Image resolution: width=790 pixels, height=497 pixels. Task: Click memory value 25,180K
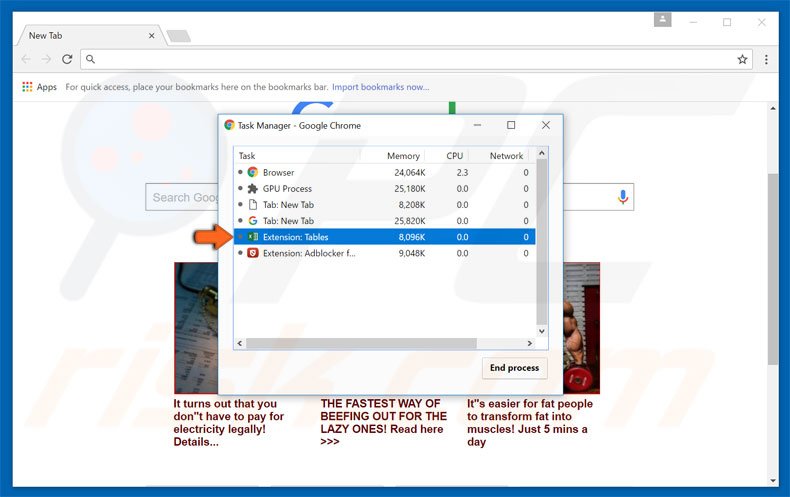click(x=410, y=189)
